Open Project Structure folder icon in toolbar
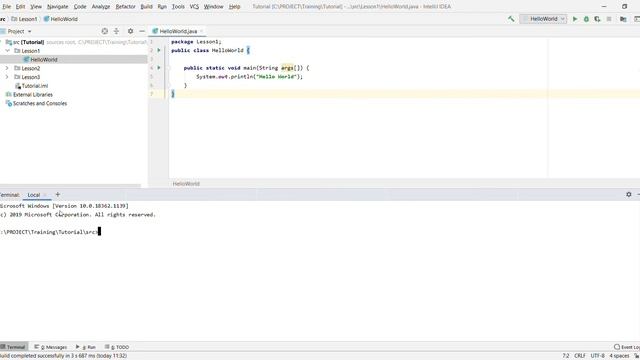The image size is (640, 360). coord(623,19)
